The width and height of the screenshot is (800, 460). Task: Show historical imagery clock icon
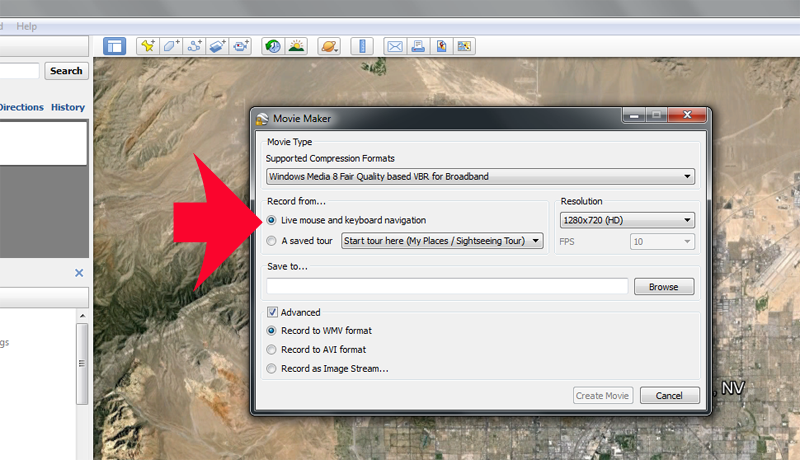tap(273, 46)
